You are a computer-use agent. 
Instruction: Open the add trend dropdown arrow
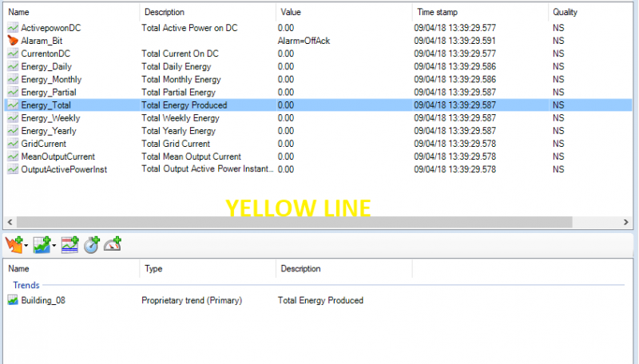[x=54, y=246]
